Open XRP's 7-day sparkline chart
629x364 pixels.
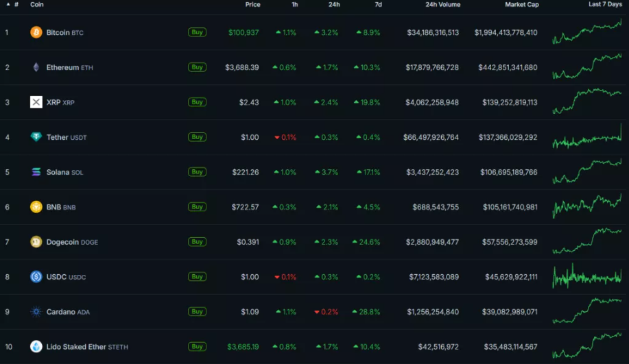point(587,101)
